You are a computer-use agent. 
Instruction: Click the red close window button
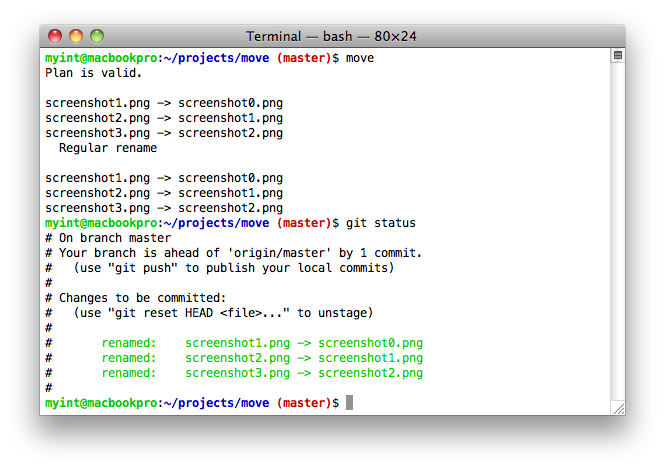click(55, 36)
